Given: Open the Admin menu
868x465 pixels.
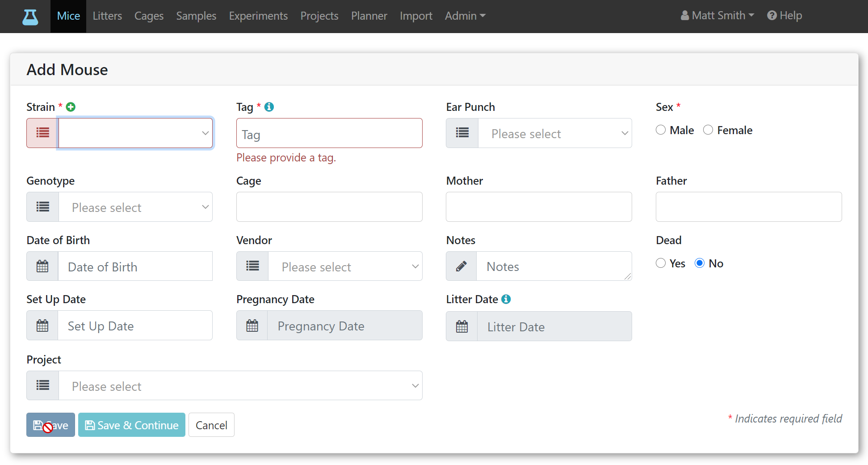Looking at the screenshot, I should coord(465,16).
